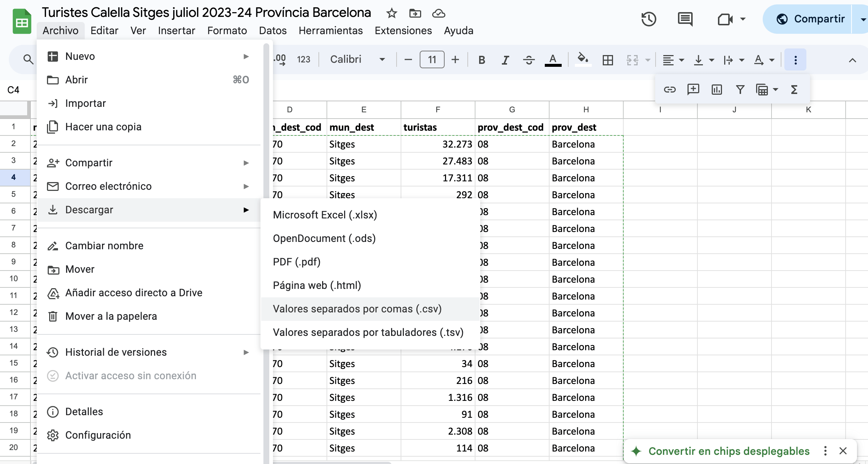Star this spreadsheet document
868x464 pixels.
pyautogui.click(x=391, y=14)
